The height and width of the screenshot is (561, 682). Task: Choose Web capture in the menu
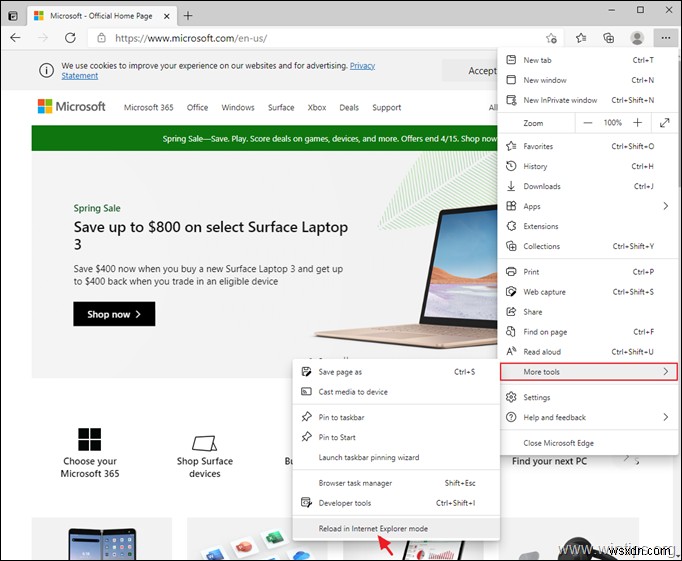(588, 292)
